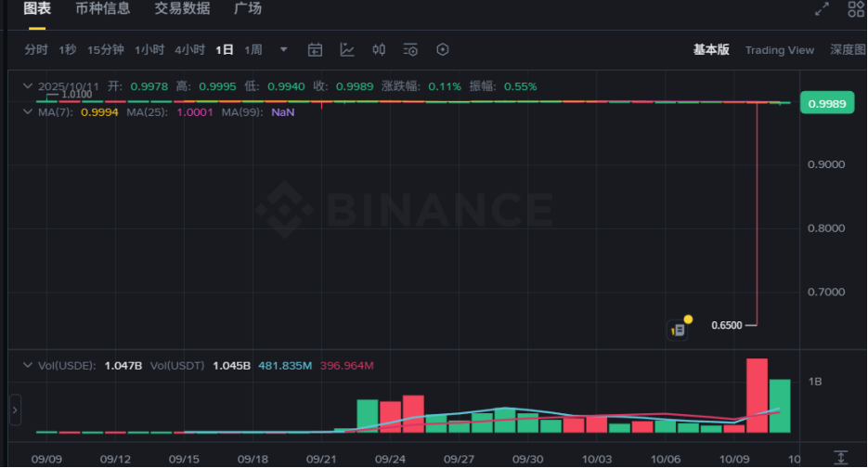Open the technical indicators line-chart icon

[x=347, y=49]
